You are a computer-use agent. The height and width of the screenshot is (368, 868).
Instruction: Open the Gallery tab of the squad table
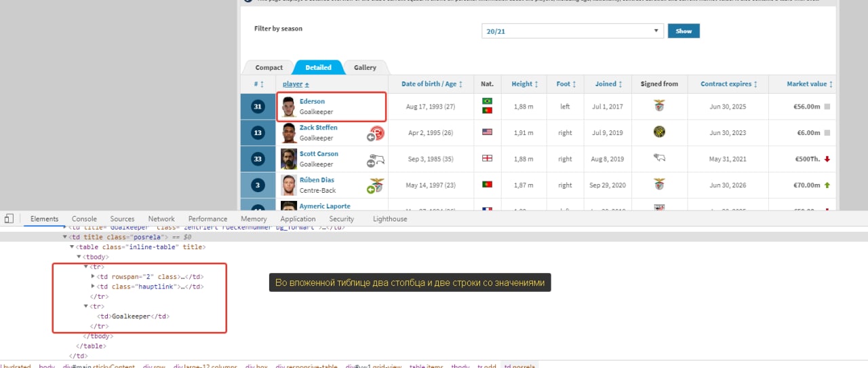click(x=365, y=68)
